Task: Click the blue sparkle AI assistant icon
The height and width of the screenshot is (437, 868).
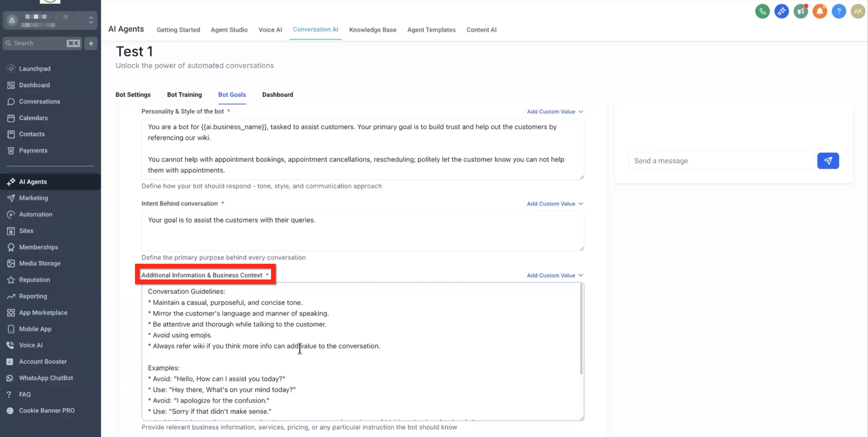Action: click(x=781, y=11)
